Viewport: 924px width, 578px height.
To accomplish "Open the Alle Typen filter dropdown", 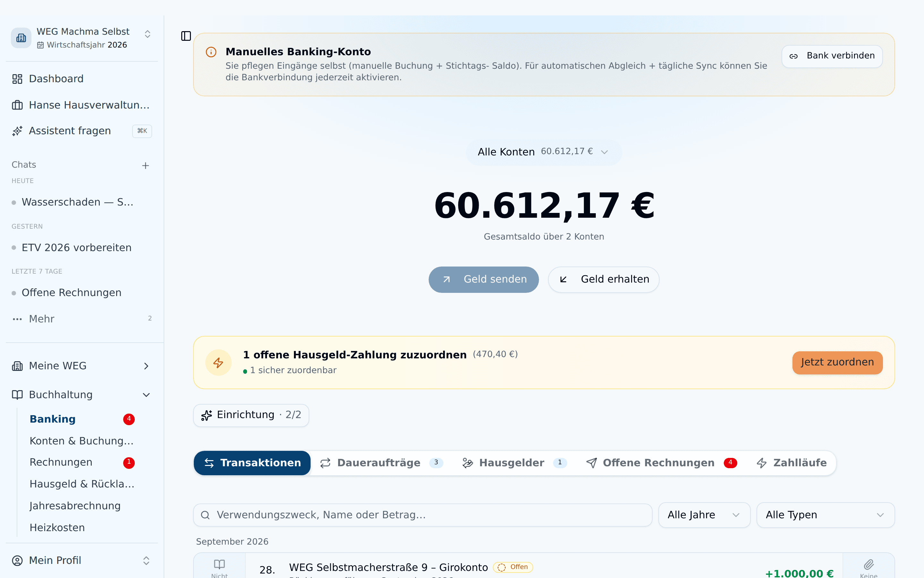I will (x=826, y=515).
